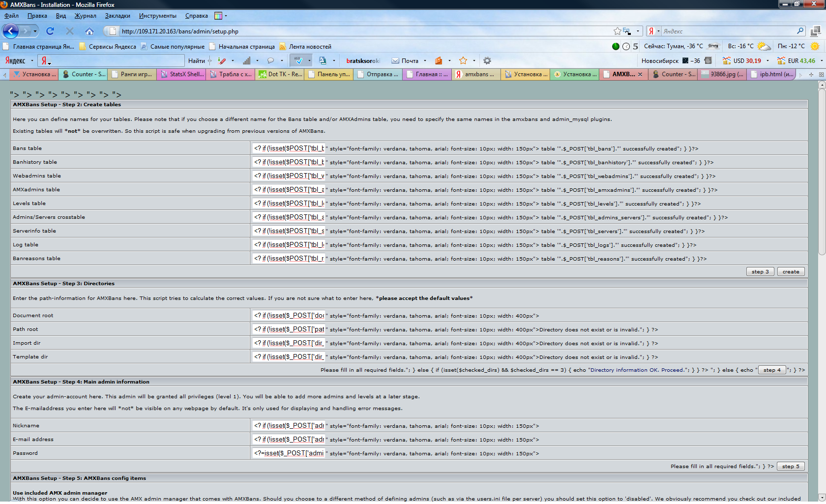Image resolution: width=826 pixels, height=504 pixels.
Task: Expand the Почта dropdown arrow
Action: 425,60
